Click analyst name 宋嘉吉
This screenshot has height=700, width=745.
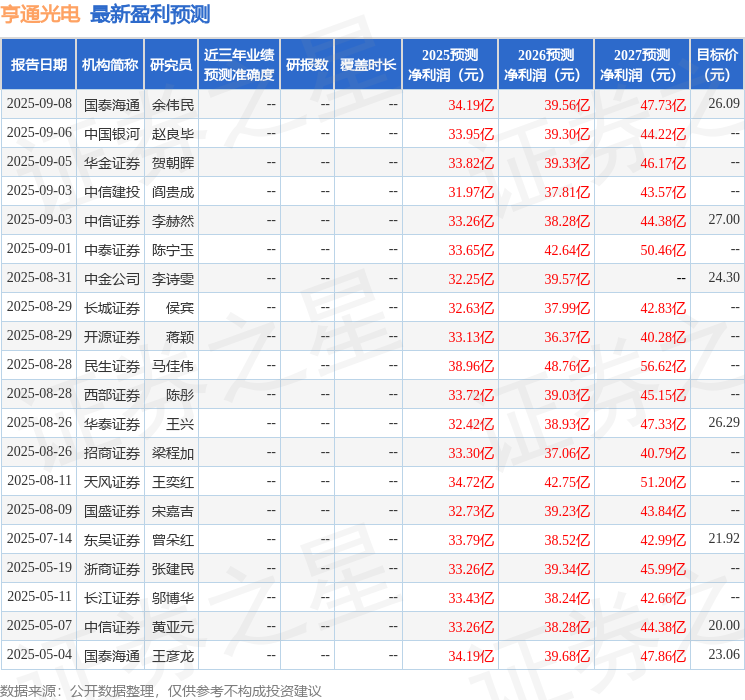point(172,511)
